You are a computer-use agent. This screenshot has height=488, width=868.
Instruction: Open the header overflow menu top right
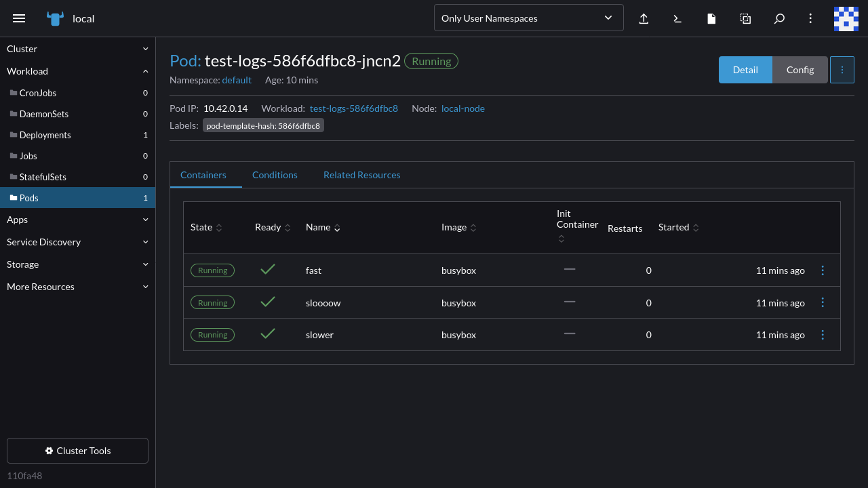810,18
